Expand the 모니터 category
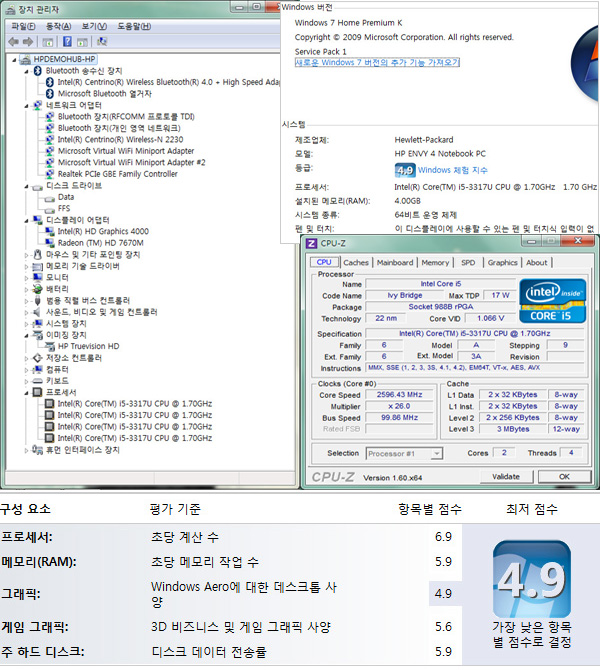The image size is (600, 670). 26,278
